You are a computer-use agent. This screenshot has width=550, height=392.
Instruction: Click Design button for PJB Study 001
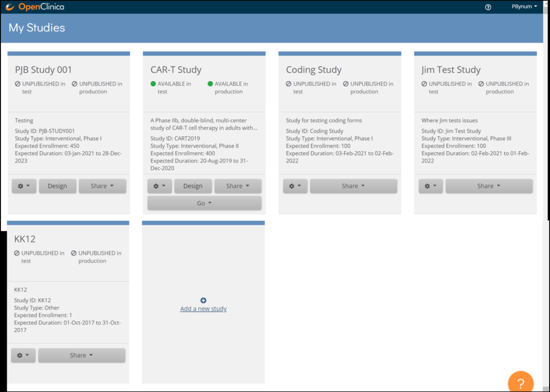coord(57,186)
